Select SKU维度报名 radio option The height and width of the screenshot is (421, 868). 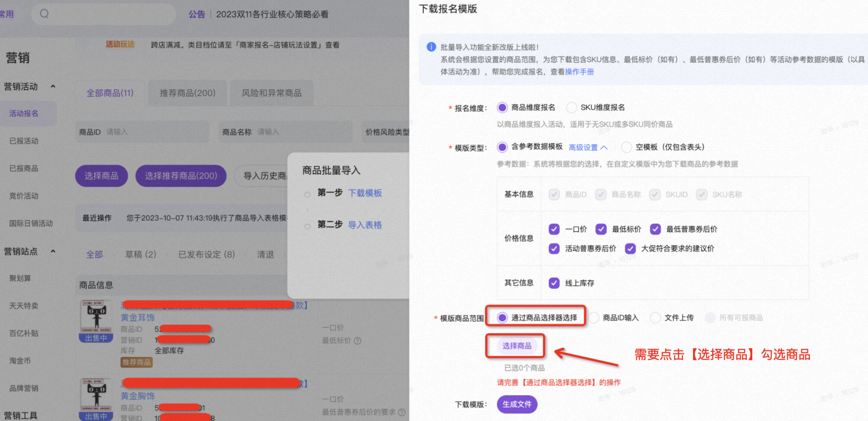pyautogui.click(x=572, y=108)
